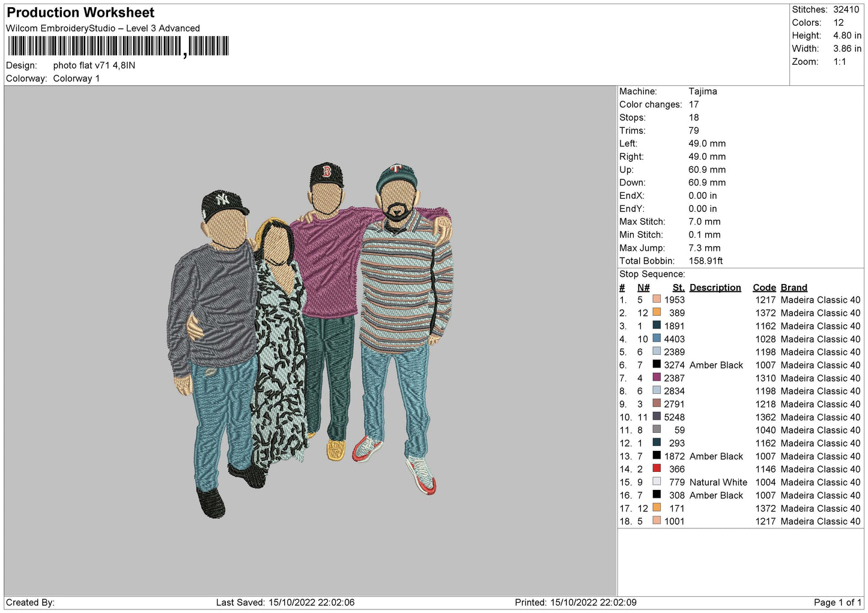
Task: Select the orange swatch beside 171 stitches
Action: pos(657,507)
